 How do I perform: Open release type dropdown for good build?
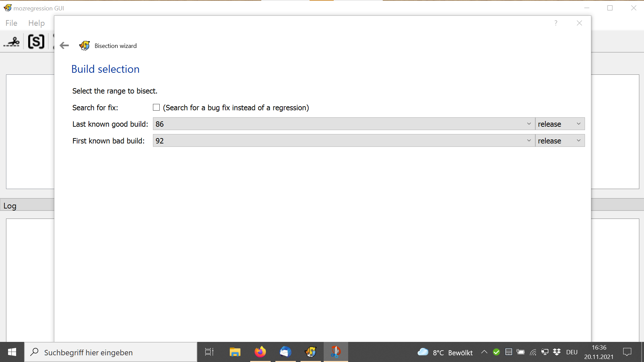(x=559, y=124)
